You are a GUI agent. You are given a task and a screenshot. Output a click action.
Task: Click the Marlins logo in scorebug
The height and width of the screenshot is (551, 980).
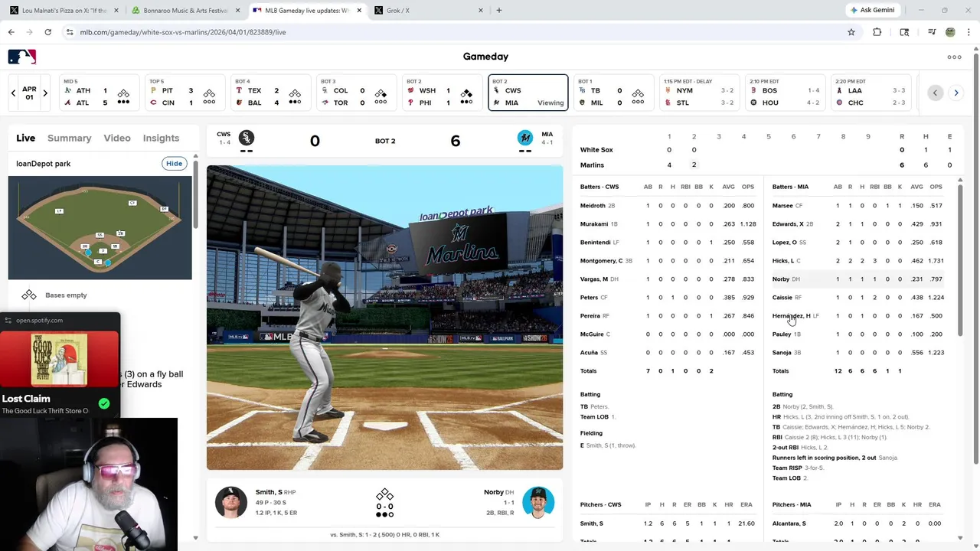[x=524, y=138]
